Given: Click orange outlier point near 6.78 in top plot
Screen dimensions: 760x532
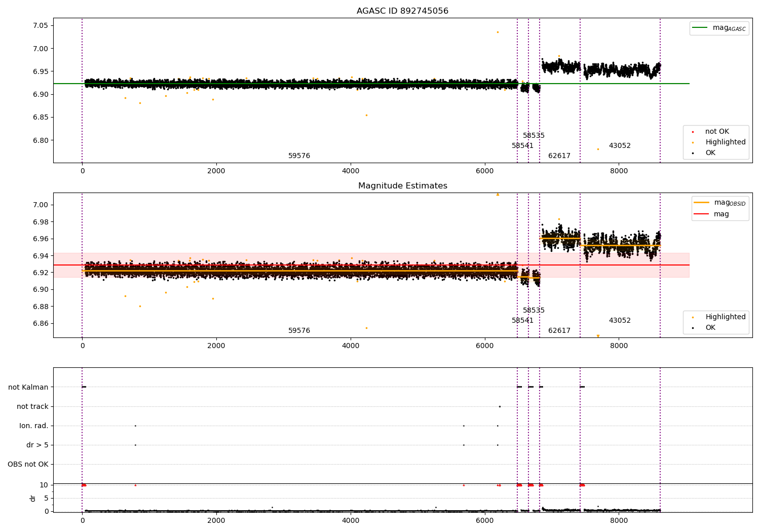Looking at the screenshot, I should 598,149.
